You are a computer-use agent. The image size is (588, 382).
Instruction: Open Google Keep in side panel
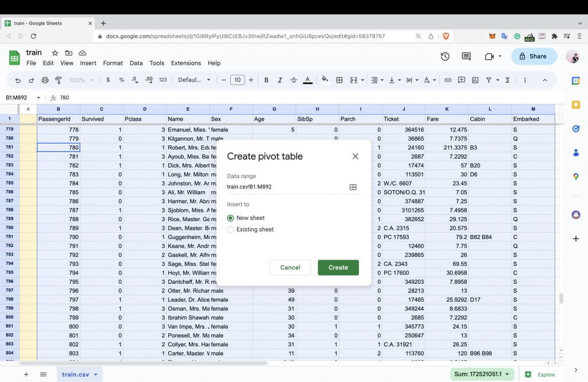pos(576,105)
